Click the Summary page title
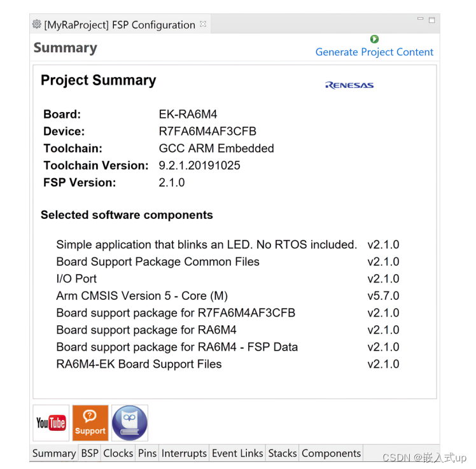Viewport: 476px width, 469px height. click(x=66, y=48)
